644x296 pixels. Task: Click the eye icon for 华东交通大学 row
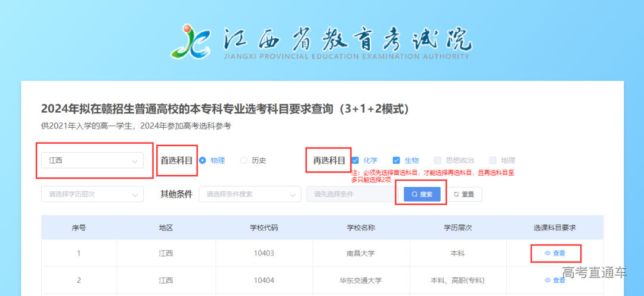click(547, 280)
